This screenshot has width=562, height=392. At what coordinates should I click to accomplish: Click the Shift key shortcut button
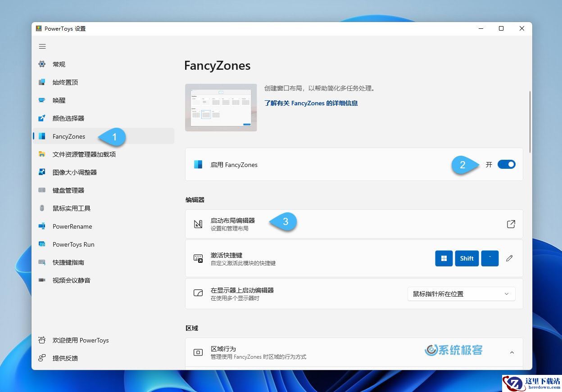pyautogui.click(x=467, y=258)
